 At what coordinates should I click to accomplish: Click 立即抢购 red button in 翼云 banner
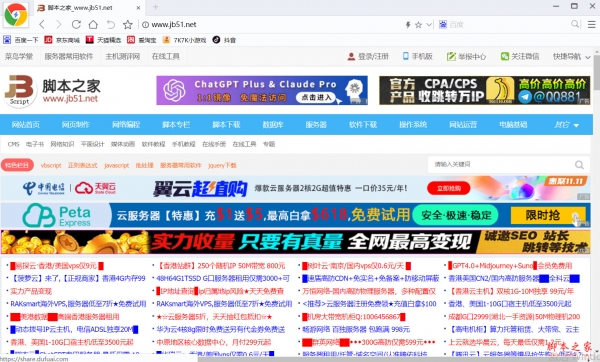coord(448,188)
